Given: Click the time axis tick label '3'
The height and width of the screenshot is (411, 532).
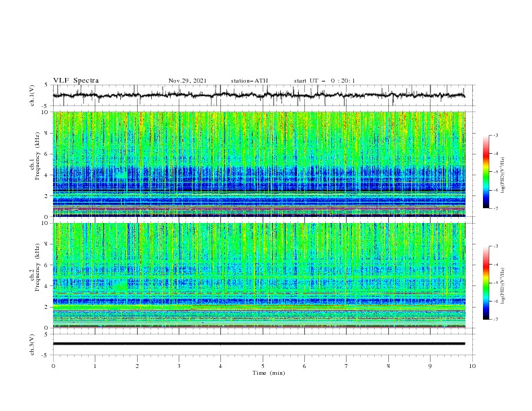Looking at the screenshot, I should click(179, 366).
